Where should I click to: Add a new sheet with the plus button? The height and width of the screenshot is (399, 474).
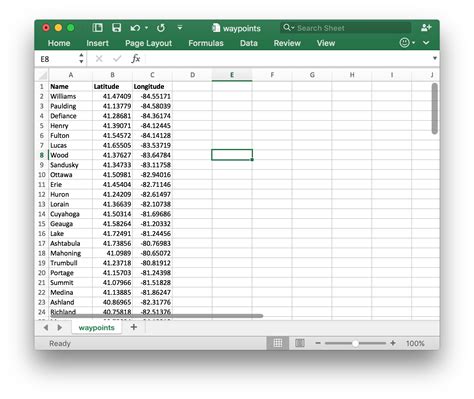tap(134, 327)
